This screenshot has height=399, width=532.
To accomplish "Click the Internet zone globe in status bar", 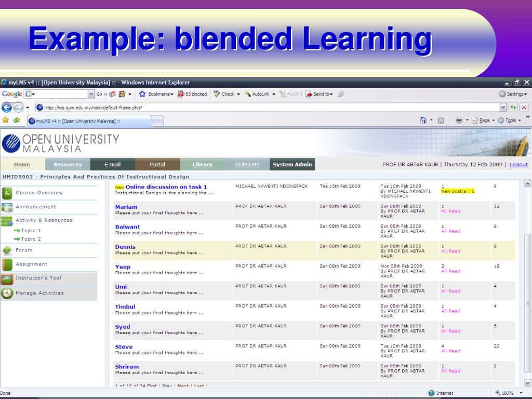I will (x=432, y=393).
